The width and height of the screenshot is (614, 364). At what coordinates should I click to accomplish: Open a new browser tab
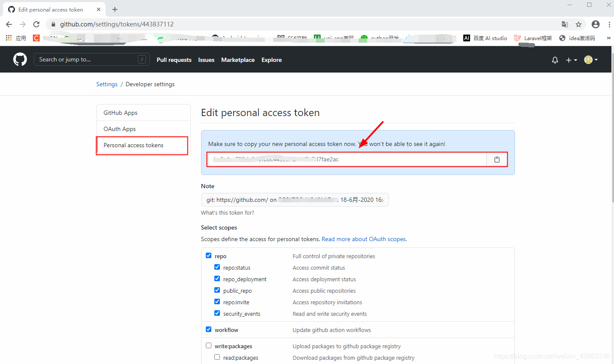(115, 9)
